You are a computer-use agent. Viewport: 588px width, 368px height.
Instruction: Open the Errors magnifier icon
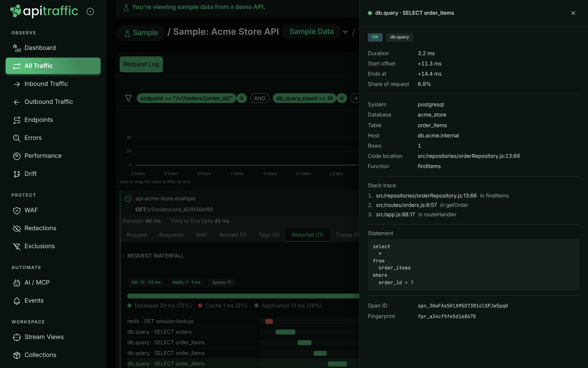pyautogui.click(x=17, y=138)
